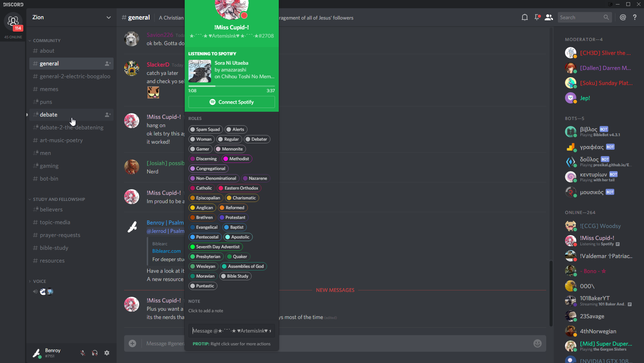The width and height of the screenshot is (644, 363).
Task: Open the Biblearc.com link
Action: tap(166, 251)
